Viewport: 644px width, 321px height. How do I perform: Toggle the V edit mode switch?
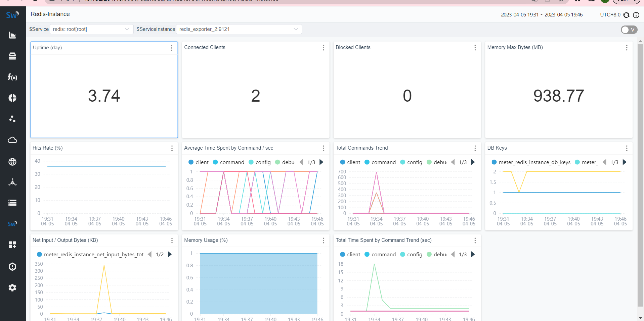tap(629, 30)
